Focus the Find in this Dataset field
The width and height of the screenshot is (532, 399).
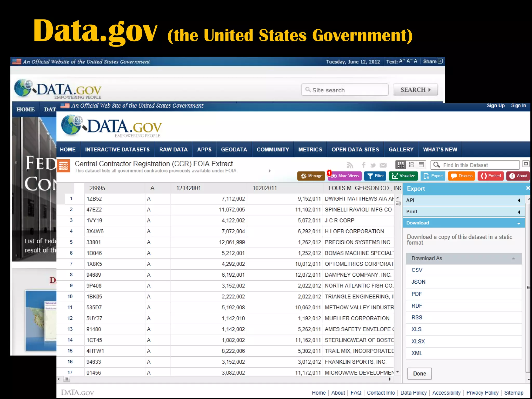tap(475, 165)
